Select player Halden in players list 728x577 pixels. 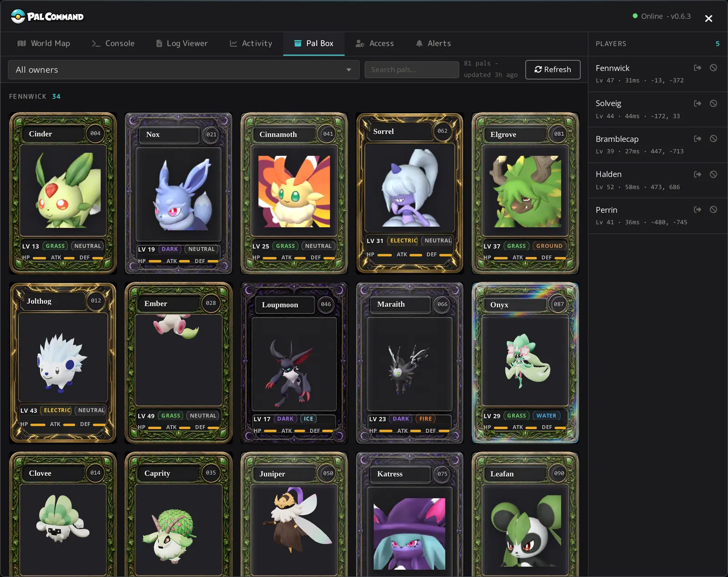click(x=658, y=180)
